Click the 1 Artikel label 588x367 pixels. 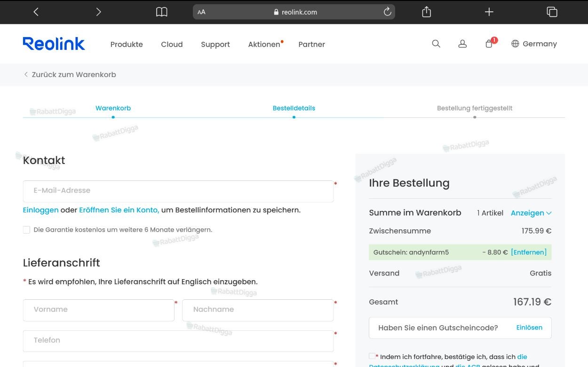pyautogui.click(x=490, y=213)
